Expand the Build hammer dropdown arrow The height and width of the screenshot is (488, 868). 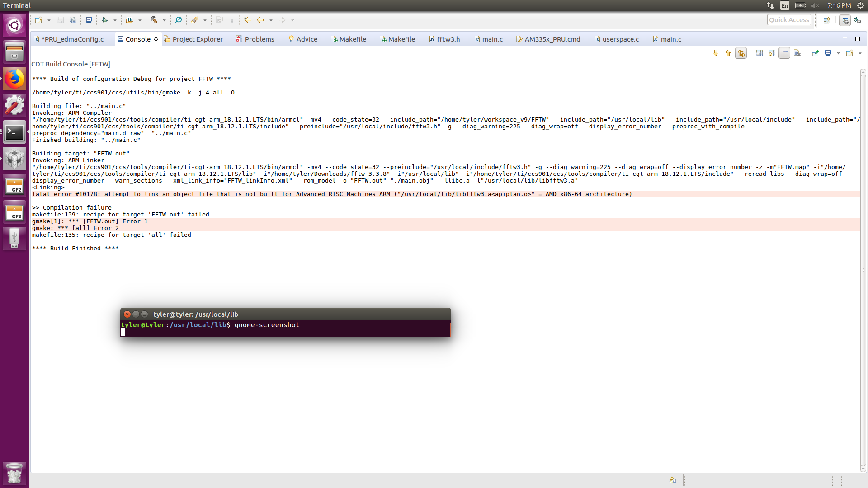[164, 20]
